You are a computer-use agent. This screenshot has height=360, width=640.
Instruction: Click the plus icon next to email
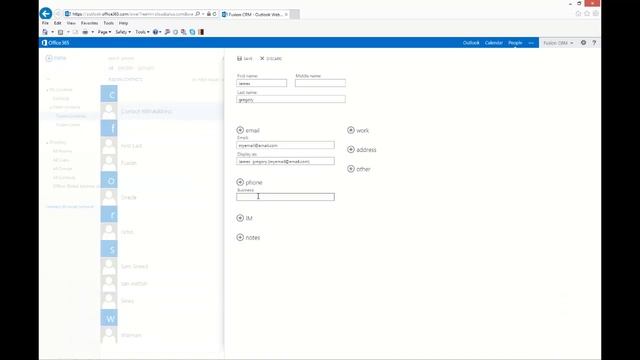click(x=240, y=130)
